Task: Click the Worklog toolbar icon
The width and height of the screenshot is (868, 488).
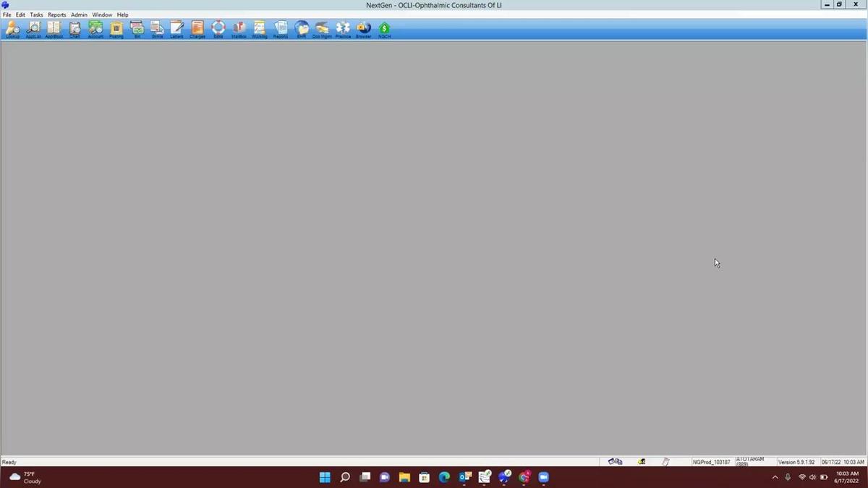Action: click(259, 29)
